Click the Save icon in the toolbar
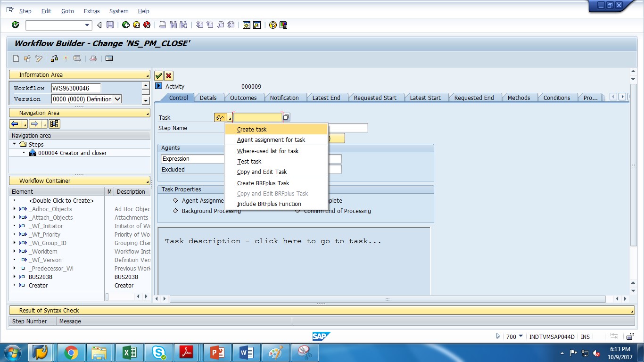The image size is (644, 362). click(x=111, y=25)
